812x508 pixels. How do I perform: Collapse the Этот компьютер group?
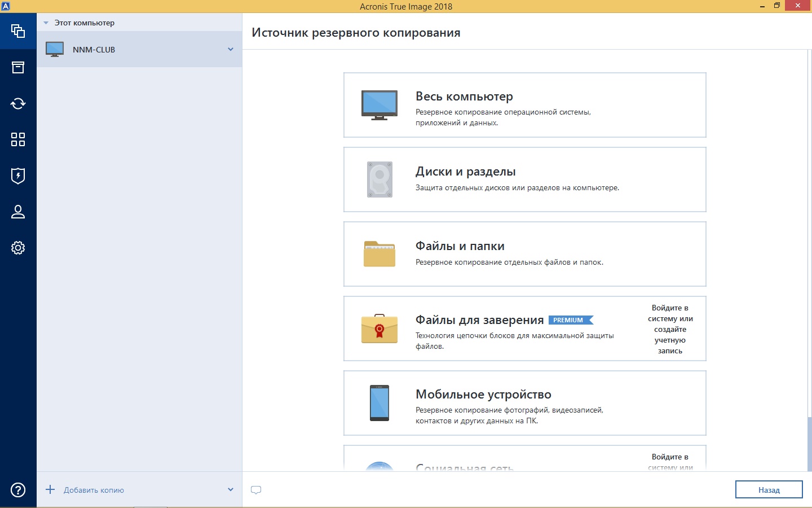(x=46, y=23)
